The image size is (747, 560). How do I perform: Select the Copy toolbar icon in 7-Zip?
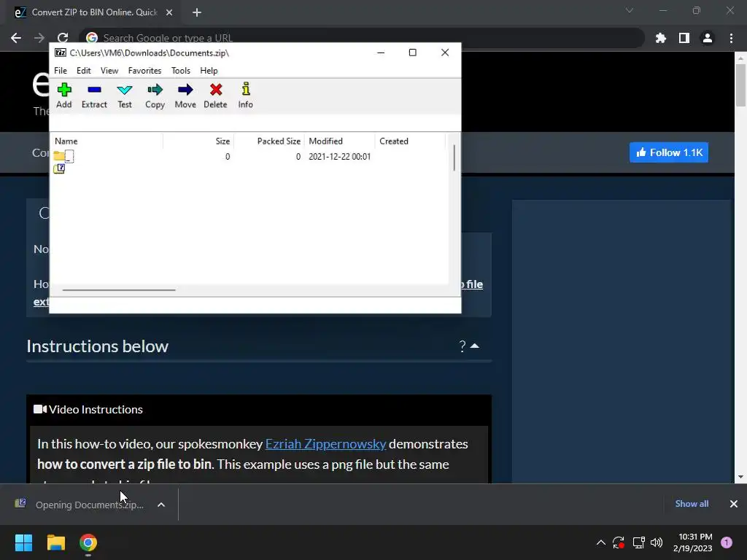[155, 96]
